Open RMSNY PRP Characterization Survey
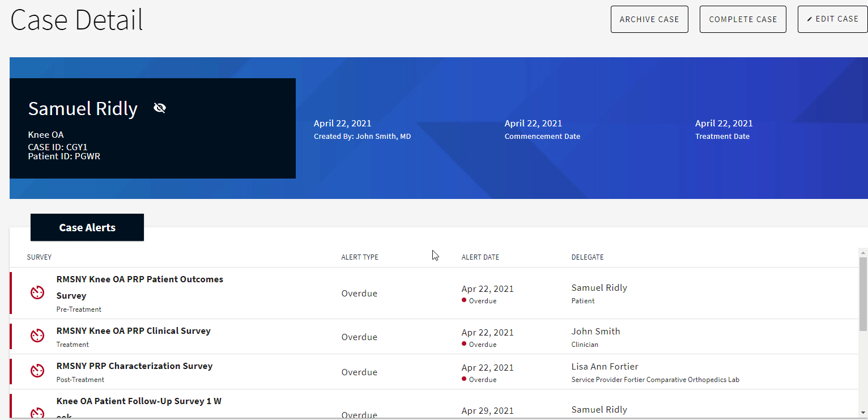 pos(134,366)
